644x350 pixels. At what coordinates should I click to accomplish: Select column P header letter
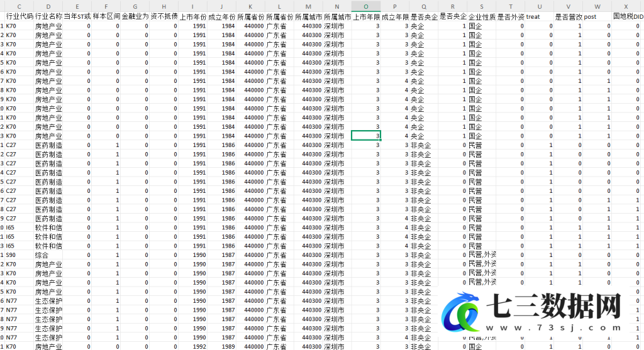pos(395,6)
